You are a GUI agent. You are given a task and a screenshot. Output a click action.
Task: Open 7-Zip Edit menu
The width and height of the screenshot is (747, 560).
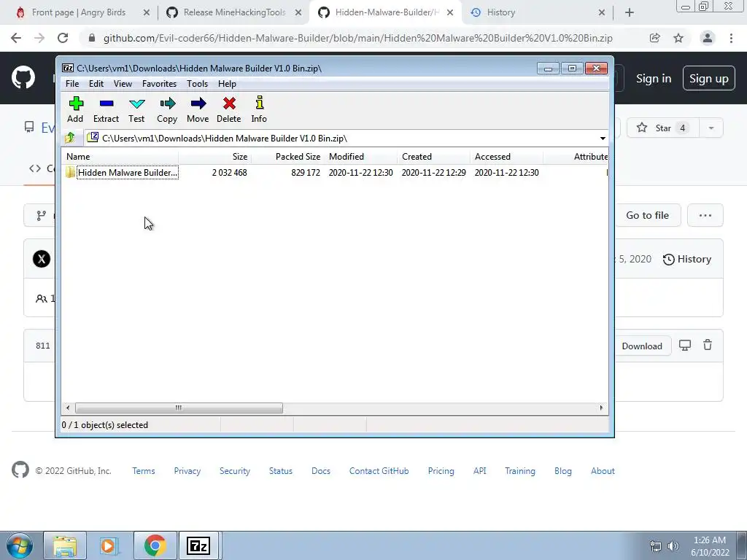click(96, 84)
